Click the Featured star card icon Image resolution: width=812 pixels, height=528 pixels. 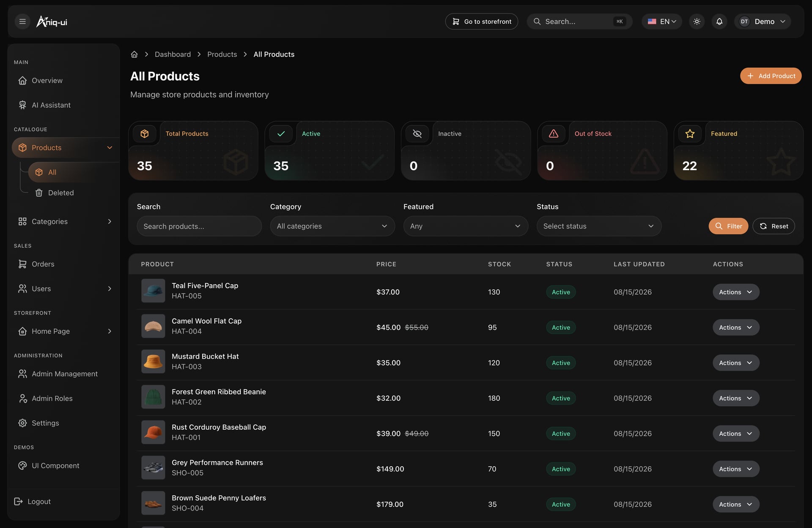coord(690,134)
